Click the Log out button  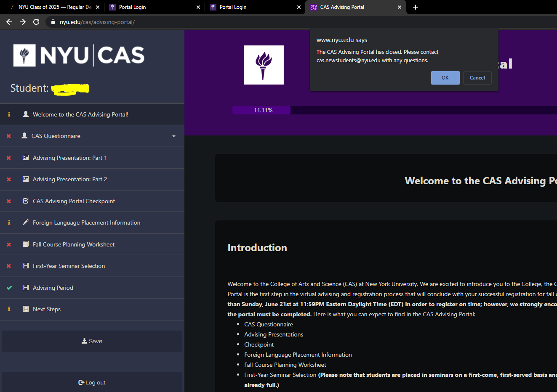92,382
